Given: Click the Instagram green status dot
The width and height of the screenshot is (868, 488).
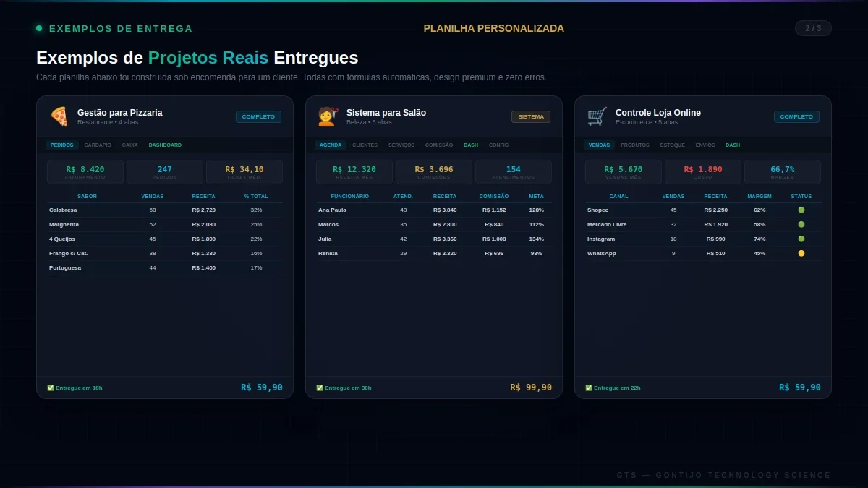Looking at the screenshot, I should tap(801, 239).
